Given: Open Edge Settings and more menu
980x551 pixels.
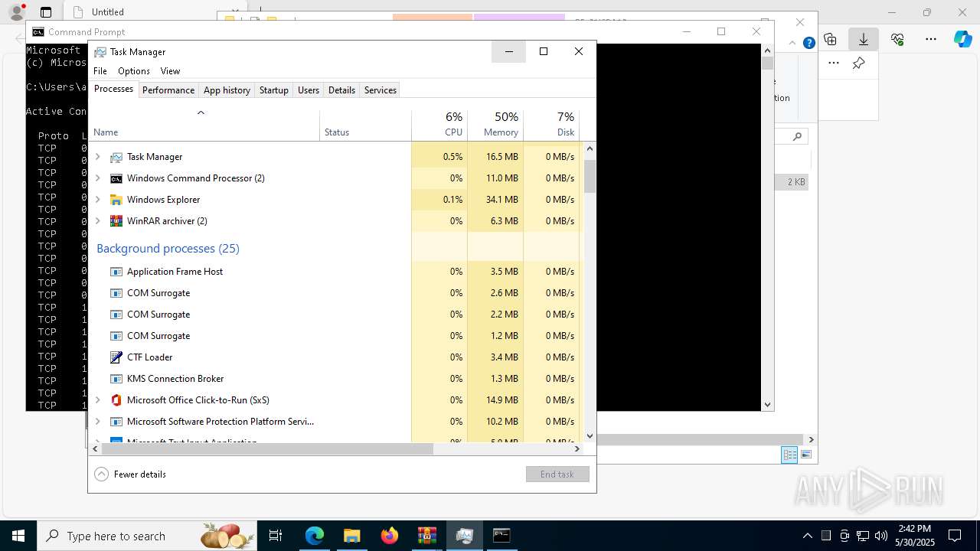Looking at the screenshot, I should [x=931, y=39].
